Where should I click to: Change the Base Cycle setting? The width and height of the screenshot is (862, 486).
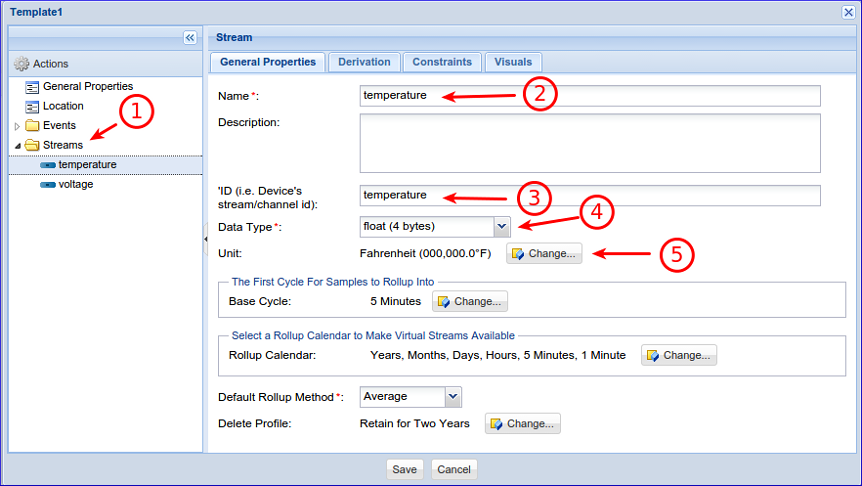tap(470, 301)
